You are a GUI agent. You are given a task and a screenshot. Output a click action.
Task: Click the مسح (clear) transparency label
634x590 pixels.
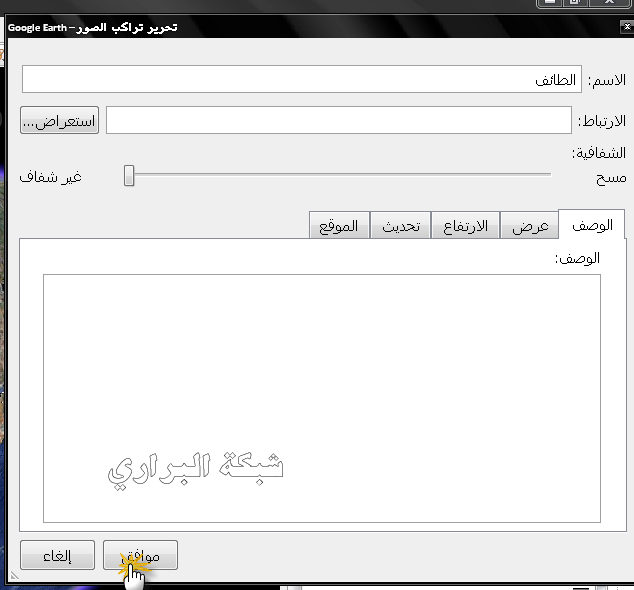click(x=611, y=178)
